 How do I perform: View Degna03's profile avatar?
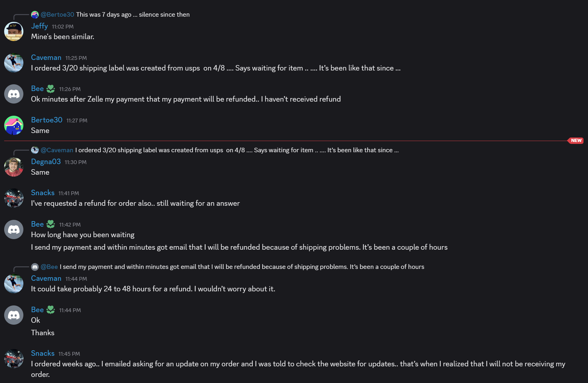tap(14, 167)
